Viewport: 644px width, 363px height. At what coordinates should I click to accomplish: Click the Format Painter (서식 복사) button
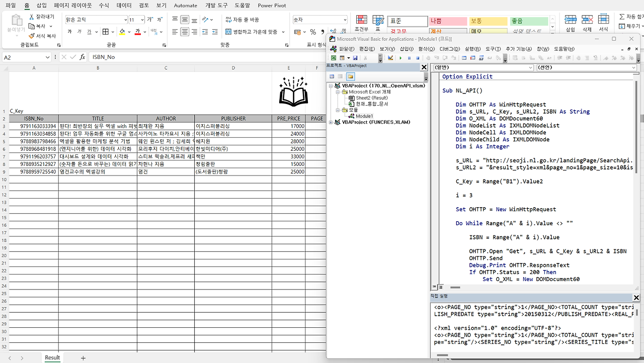click(x=42, y=36)
